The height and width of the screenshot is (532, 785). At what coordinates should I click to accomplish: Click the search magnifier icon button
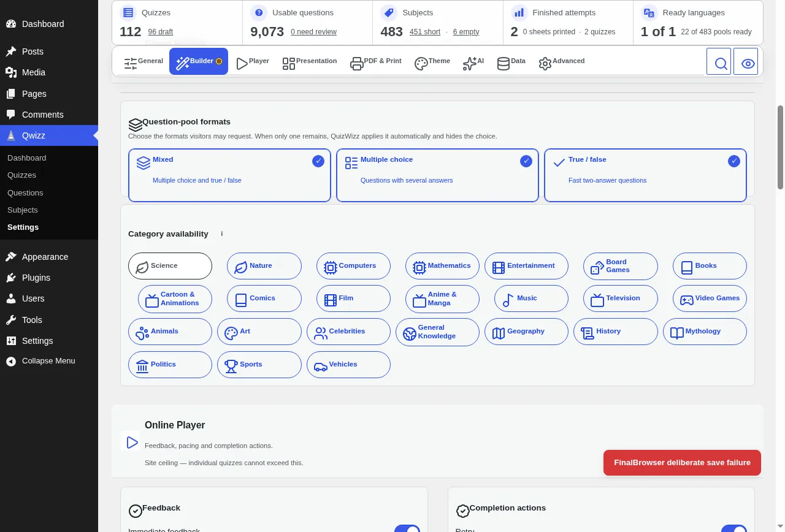pyautogui.click(x=719, y=61)
